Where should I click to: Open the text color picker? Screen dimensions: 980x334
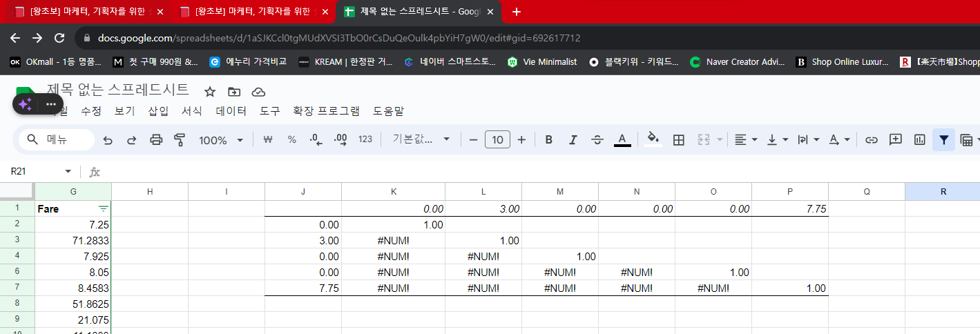coord(622,139)
